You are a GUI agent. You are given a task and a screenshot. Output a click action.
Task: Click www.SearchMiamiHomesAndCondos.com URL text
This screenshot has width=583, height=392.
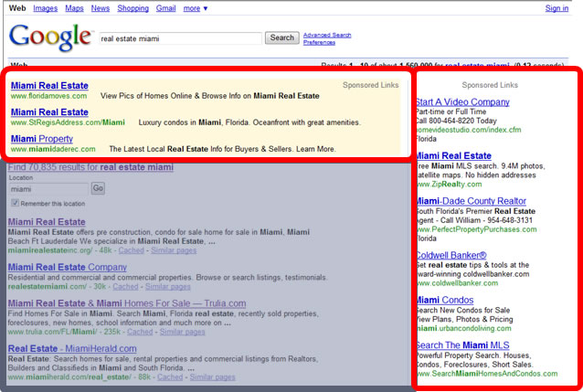pyautogui.click(x=487, y=374)
